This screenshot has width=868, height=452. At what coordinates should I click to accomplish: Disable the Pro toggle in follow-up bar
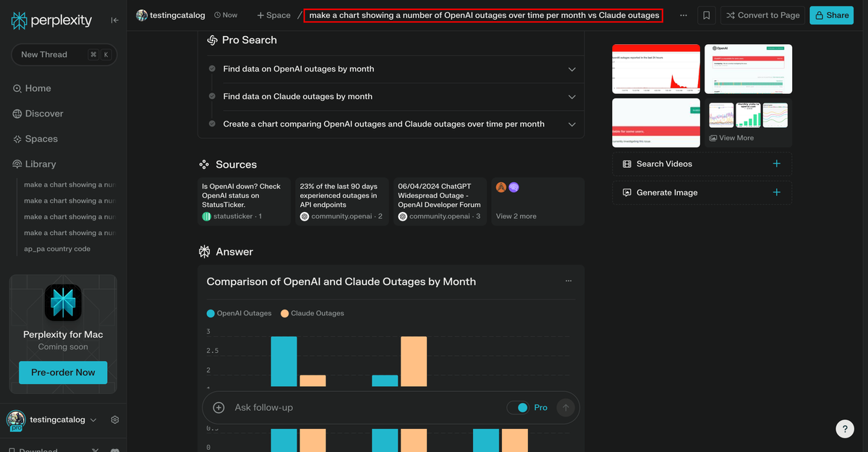pos(521,407)
